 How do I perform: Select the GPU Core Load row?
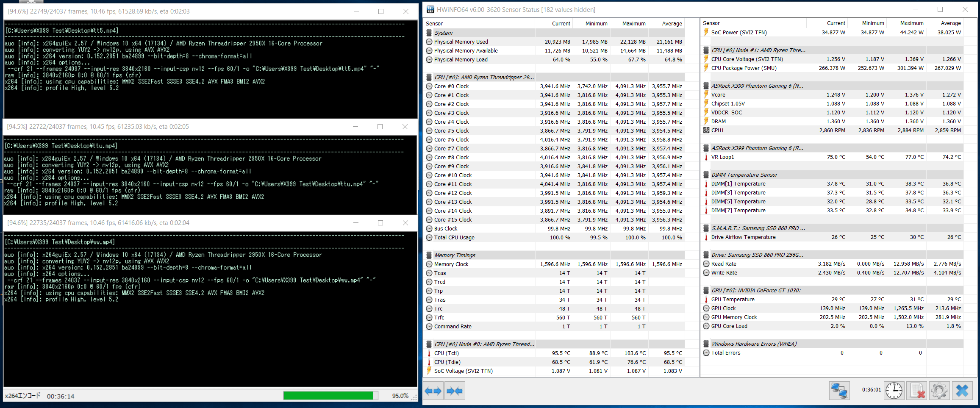point(833,326)
